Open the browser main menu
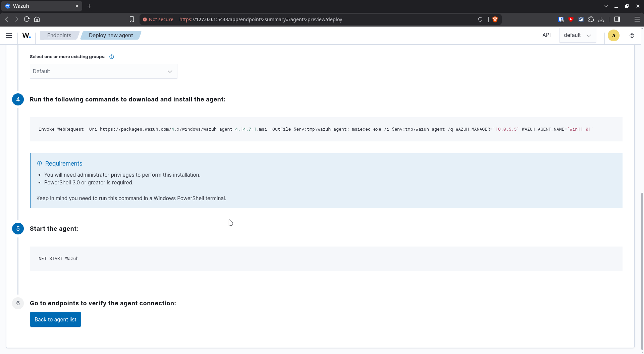 tap(637, 19)
